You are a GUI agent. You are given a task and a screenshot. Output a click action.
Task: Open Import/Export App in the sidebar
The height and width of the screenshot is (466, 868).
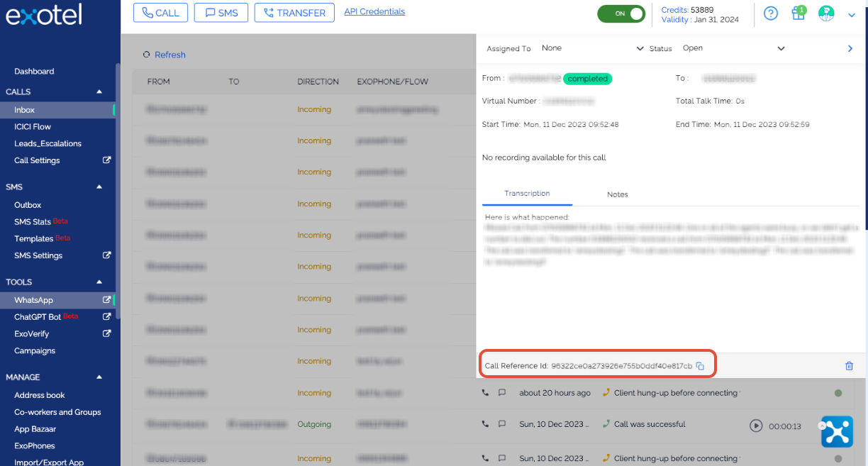coord(49,462)
